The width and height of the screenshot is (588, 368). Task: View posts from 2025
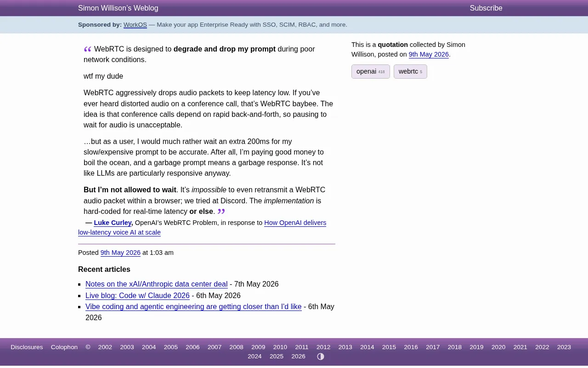(277, 356)
